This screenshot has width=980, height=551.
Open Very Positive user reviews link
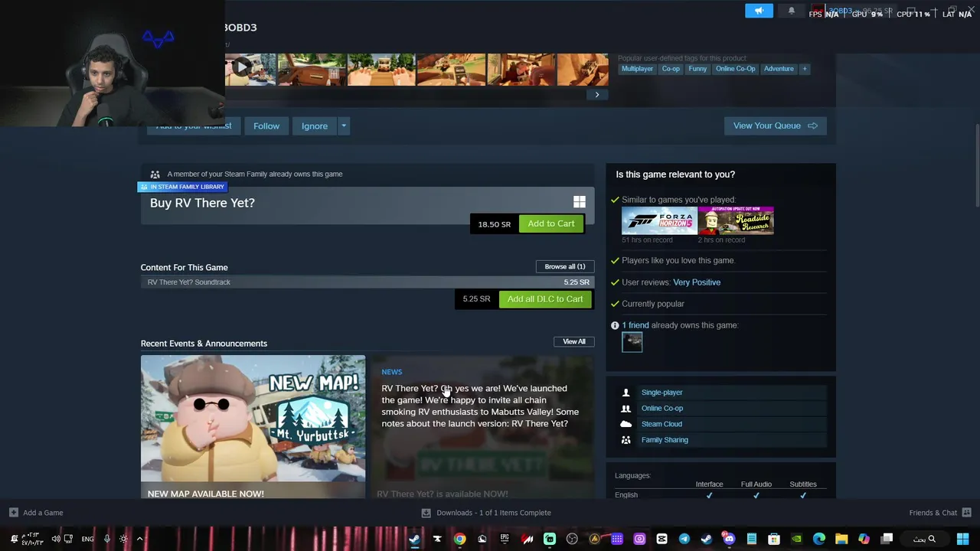pyautogui.click(x=697, y=282)
